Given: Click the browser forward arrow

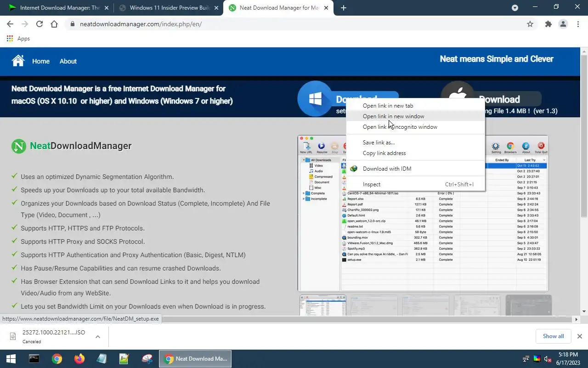Looking at the screenshot, I should click(25, 24).
